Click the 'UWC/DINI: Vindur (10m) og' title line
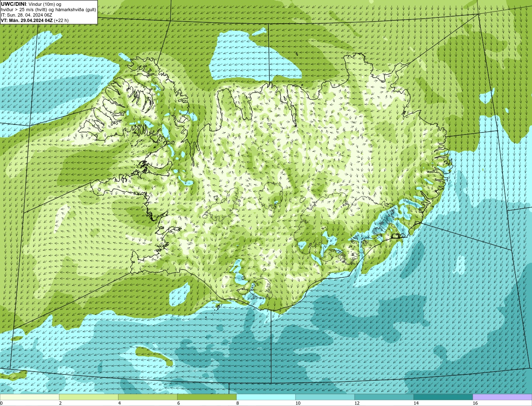Screen dimensions: 532x406 [x=31, y=4]
